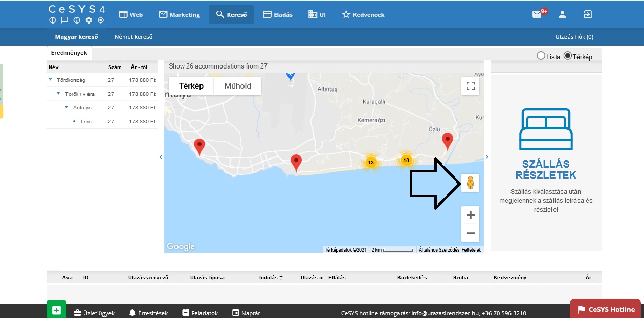Click the Street View pegman on the map
The width and height of the screenshot is (644, 318).
pos(470,183)
